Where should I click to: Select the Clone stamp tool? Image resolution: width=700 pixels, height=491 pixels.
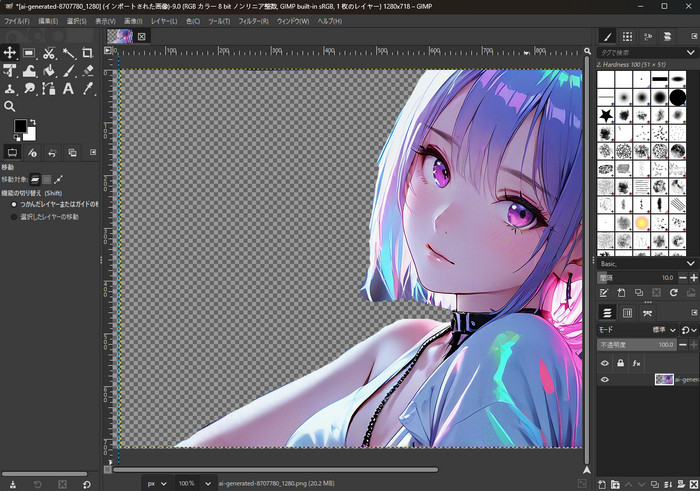coord(10,88)
